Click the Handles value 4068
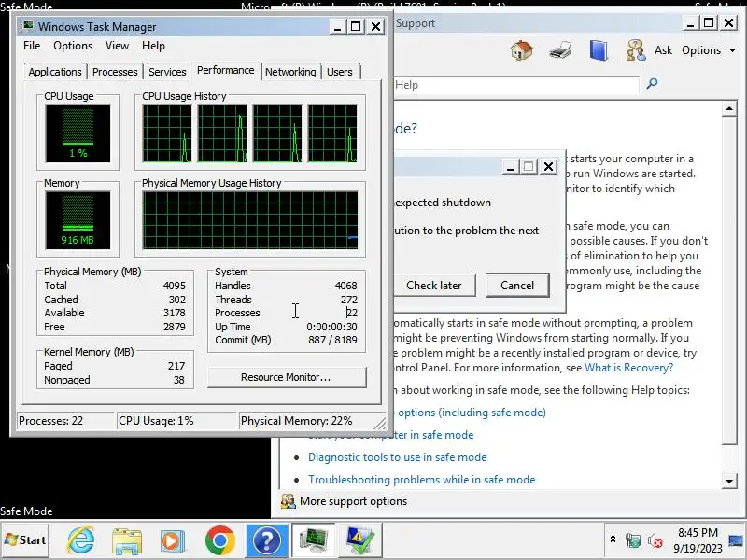Screen dimensions: 747x560 pyautogui.click(x=345, y=286)
